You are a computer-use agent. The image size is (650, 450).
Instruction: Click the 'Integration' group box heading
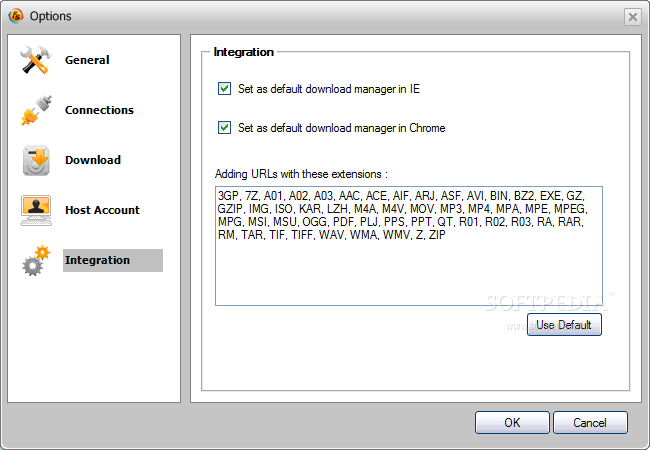(x=244, y=52)
